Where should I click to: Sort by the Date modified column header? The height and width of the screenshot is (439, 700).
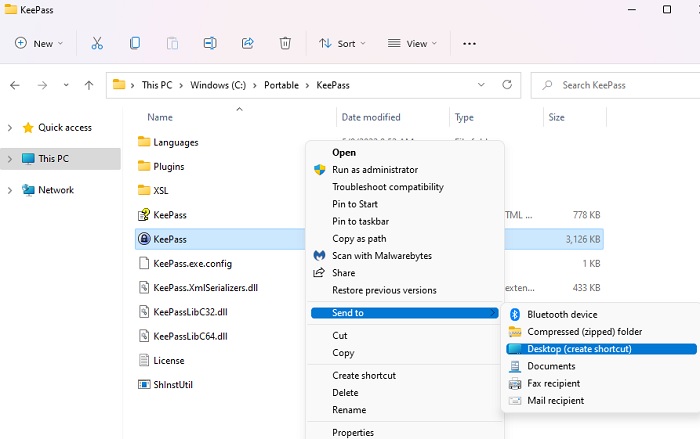[371, 117]
